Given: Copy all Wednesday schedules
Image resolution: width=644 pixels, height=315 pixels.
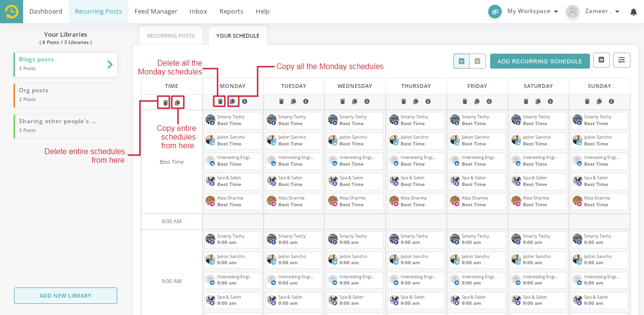Looking at the screenshot, I should [x=355, y=101].
